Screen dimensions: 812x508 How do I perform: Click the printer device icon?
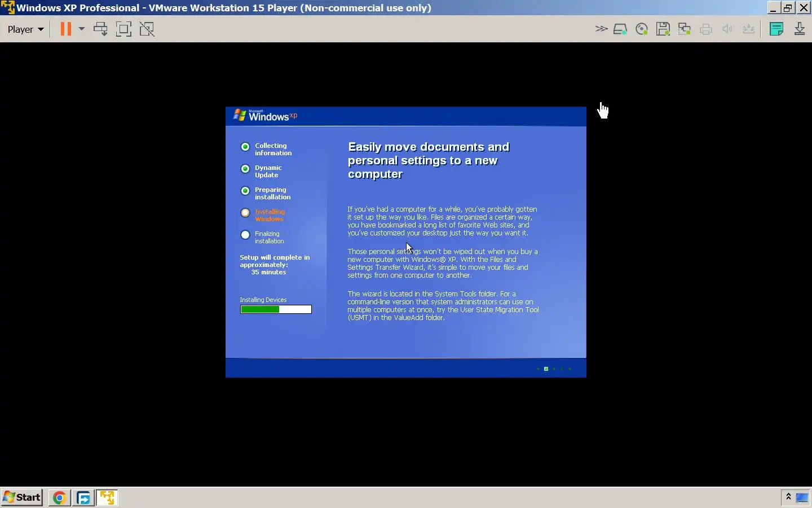click(706, 29)
